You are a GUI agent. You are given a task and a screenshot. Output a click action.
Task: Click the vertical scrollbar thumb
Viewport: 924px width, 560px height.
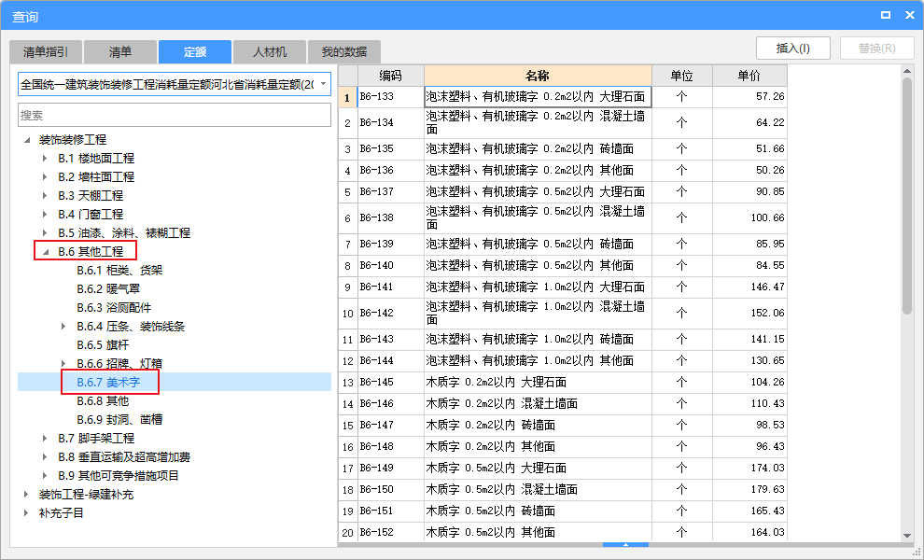point(907,195)
